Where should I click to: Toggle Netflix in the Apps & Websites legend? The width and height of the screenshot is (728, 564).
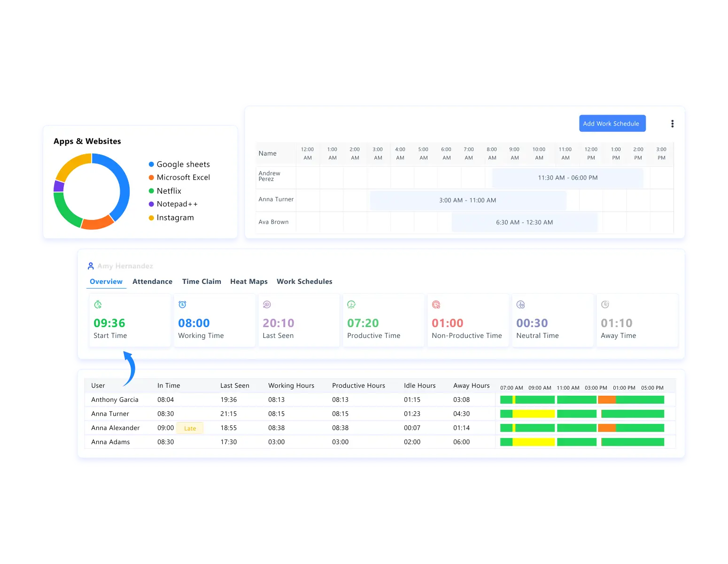(x=169, y=190)
